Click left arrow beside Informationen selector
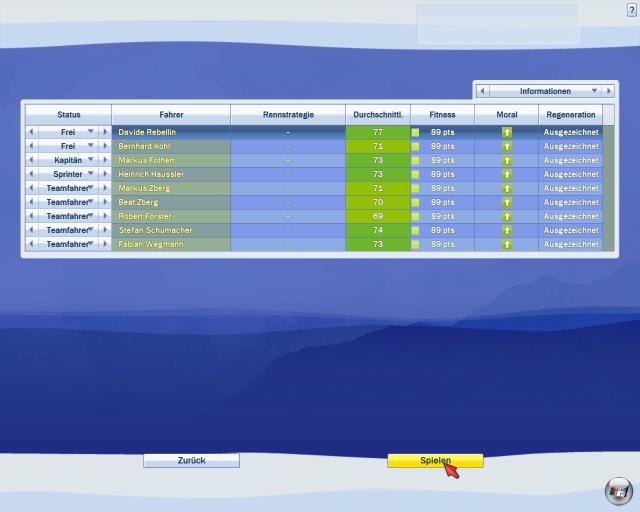This screenshot has height=512, width=640. coord(482,91)
